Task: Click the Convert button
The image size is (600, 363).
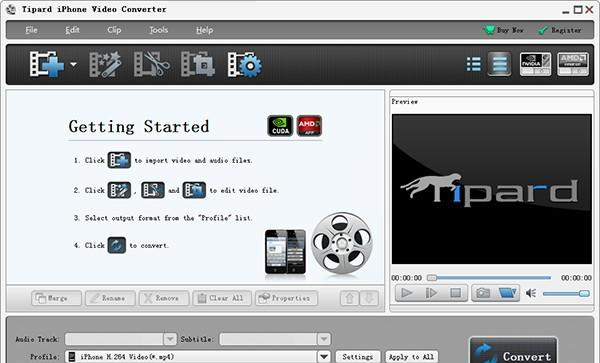Action: (513, 350)
